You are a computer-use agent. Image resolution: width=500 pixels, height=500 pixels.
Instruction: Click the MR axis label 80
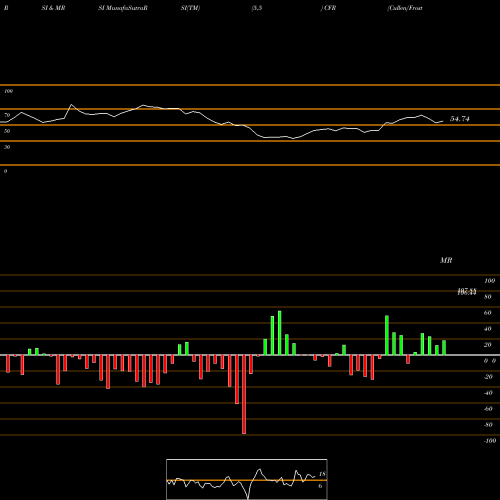pos(488,297)
